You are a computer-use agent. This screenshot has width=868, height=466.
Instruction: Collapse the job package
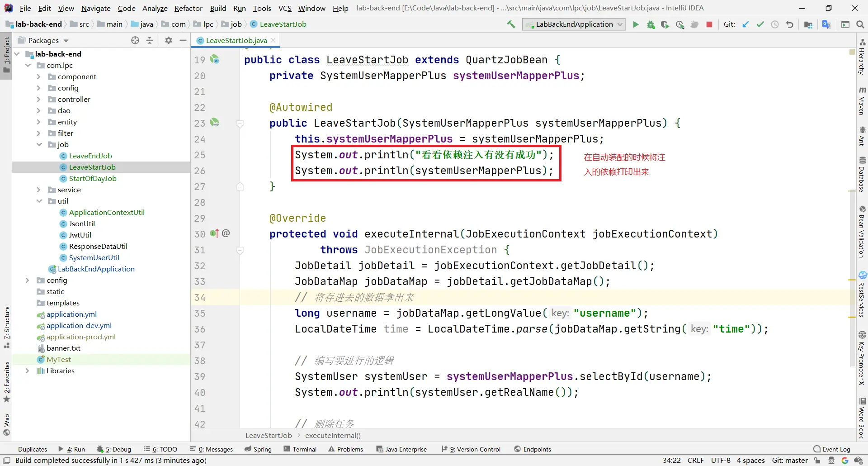coord(39,144)
